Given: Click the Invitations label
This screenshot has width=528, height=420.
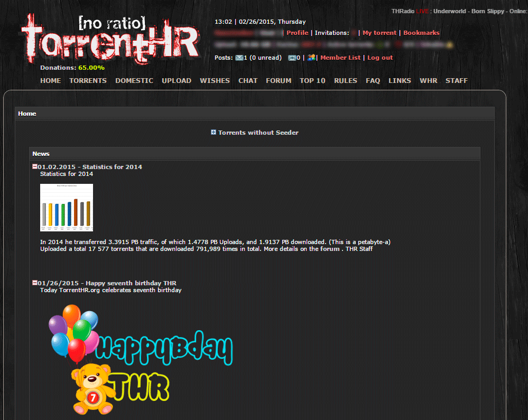Looking at the screenshot, I should [332, 33].
